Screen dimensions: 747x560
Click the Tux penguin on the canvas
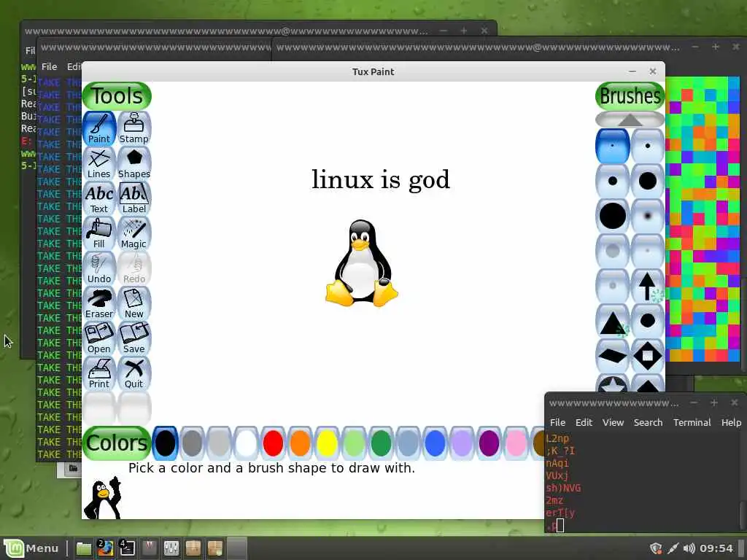pos(362,262)
